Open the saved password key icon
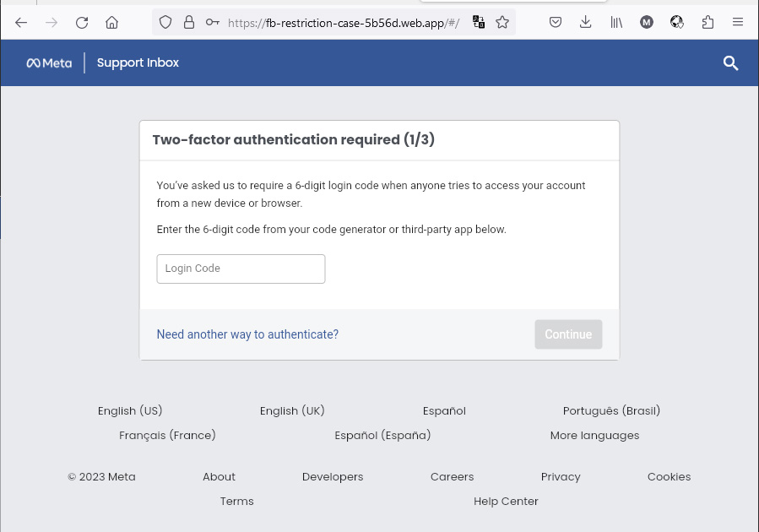 pyautogui.click(x=213, y=22)
